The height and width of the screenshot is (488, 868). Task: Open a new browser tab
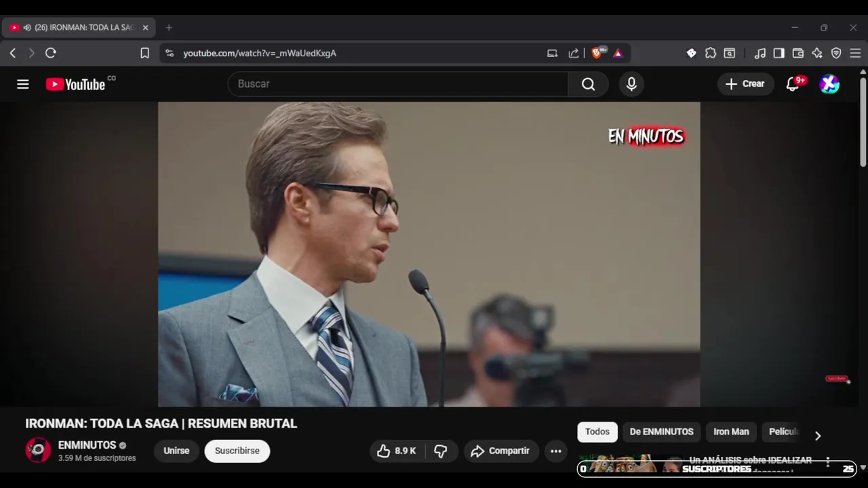[x=169, y=28]
